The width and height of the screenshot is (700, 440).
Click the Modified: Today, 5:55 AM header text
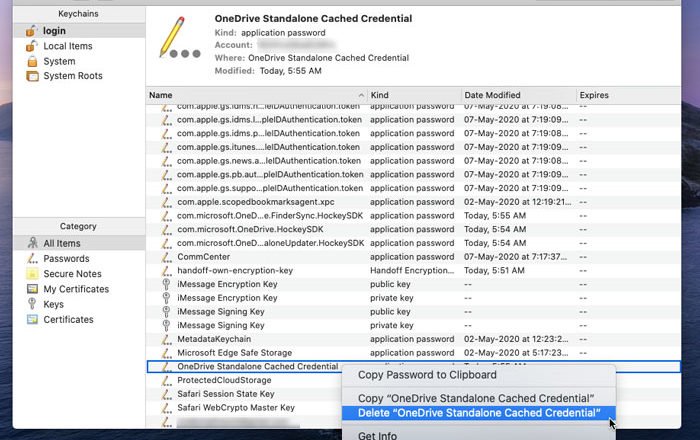[x=268, y=71]
